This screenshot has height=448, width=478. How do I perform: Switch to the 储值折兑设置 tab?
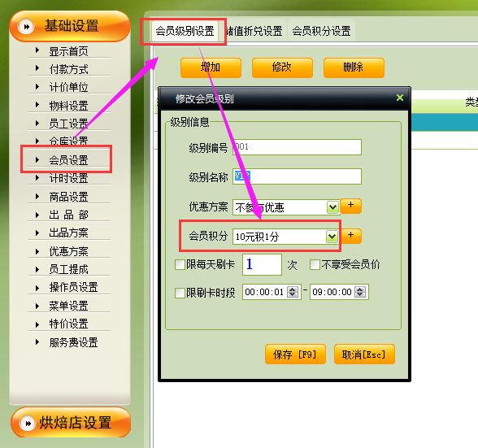254,31
